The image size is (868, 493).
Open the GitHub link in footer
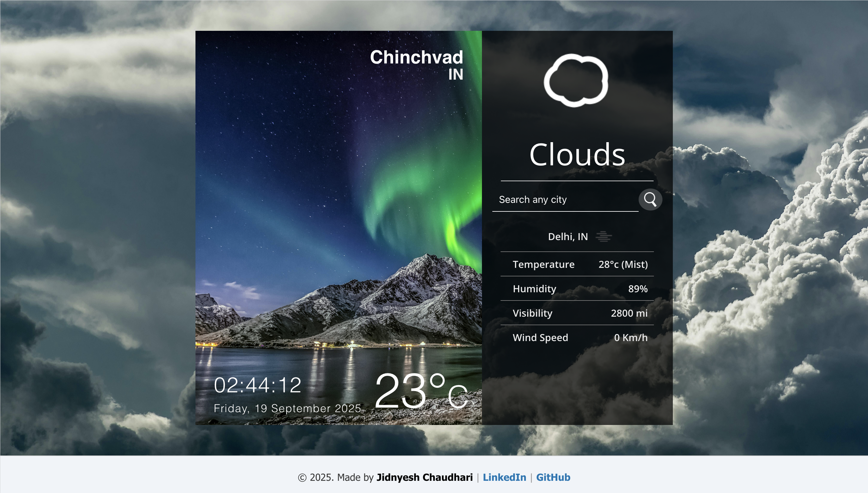[553, 477]
